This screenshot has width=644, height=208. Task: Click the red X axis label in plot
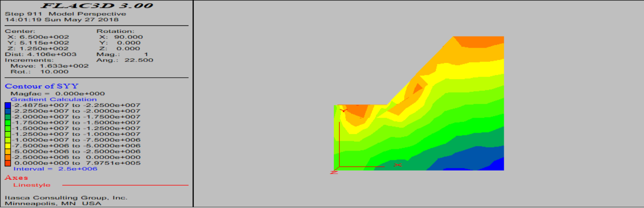[398, 165]
